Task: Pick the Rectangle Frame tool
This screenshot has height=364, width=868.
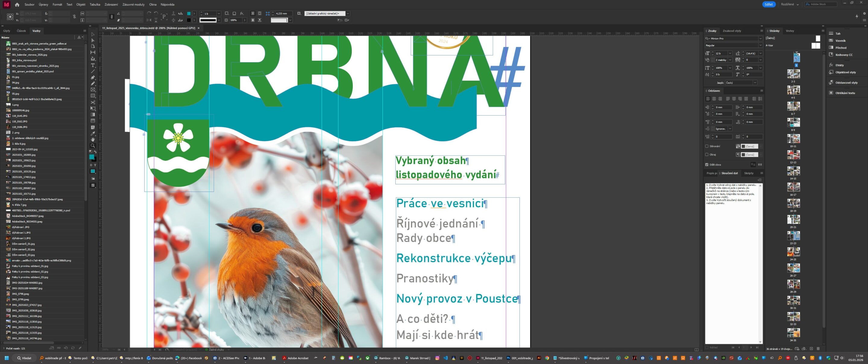Action: (93, 90)
